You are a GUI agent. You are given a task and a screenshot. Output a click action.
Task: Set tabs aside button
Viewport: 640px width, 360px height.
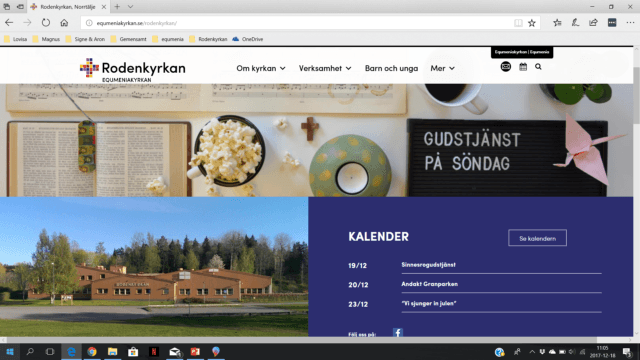tap(20, 7)
